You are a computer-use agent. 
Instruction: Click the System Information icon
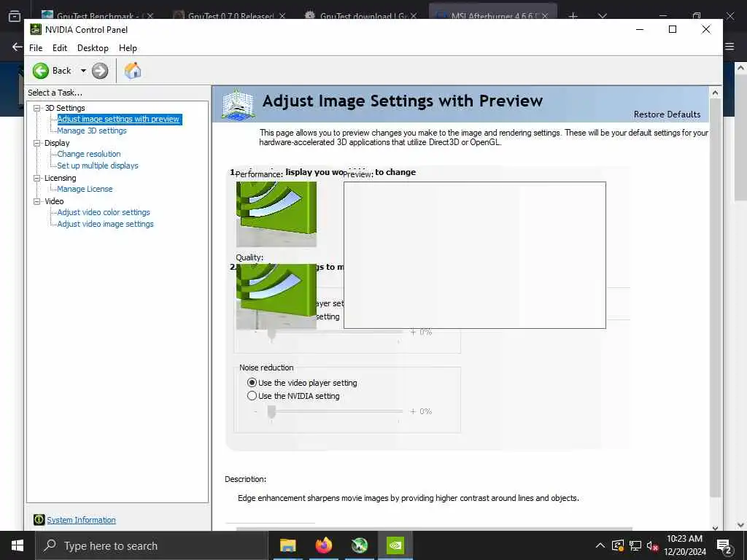pyautogui.click(x=39, y=520)
